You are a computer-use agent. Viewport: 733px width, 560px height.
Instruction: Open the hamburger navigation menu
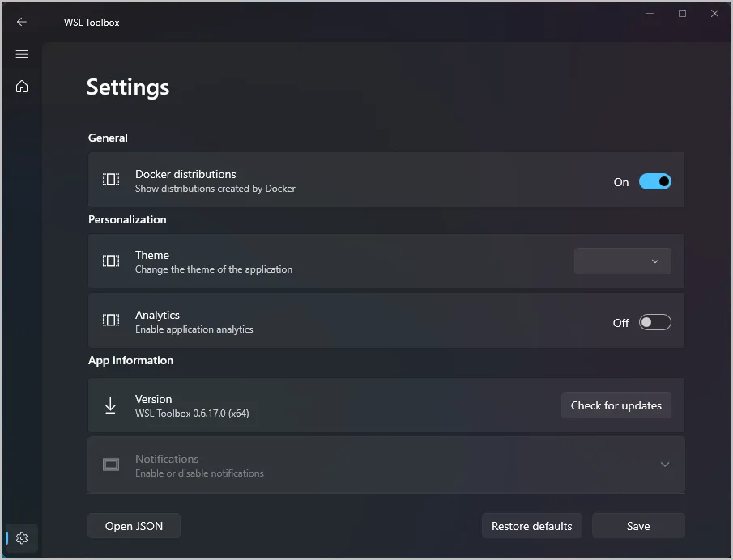pyautogui.click(x=22, y=54)
